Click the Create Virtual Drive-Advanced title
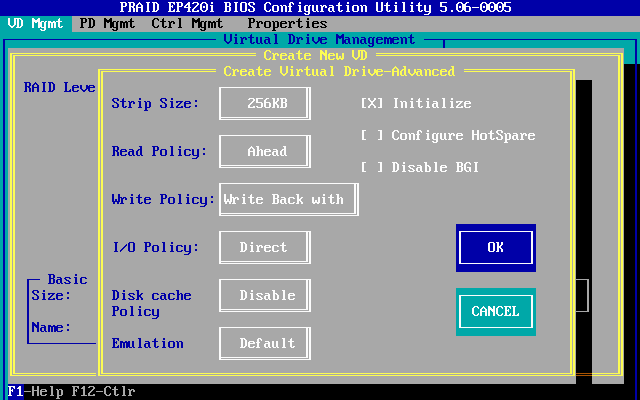 click(339, 71)
